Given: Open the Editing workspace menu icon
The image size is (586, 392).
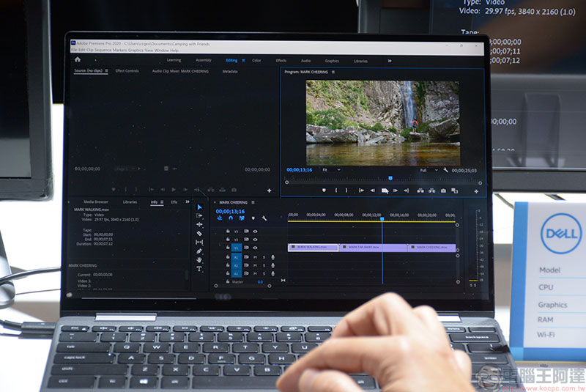Looking at the screenshot, I should [x=243, y=60].
